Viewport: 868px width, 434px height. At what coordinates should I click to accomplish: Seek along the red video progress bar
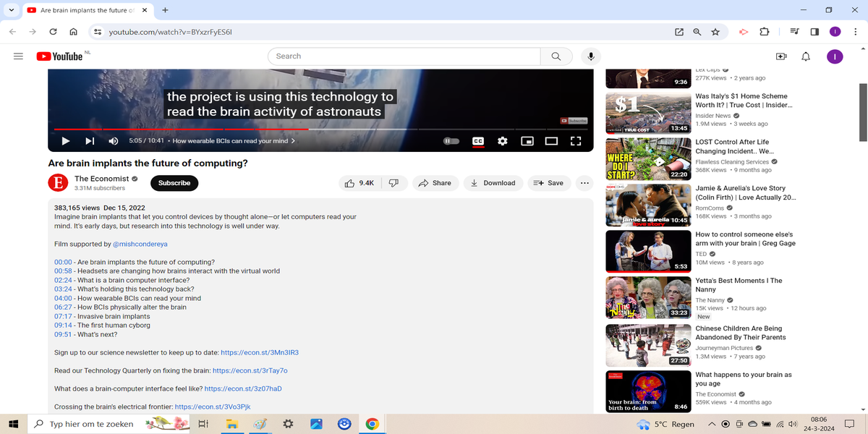point(182,129)
